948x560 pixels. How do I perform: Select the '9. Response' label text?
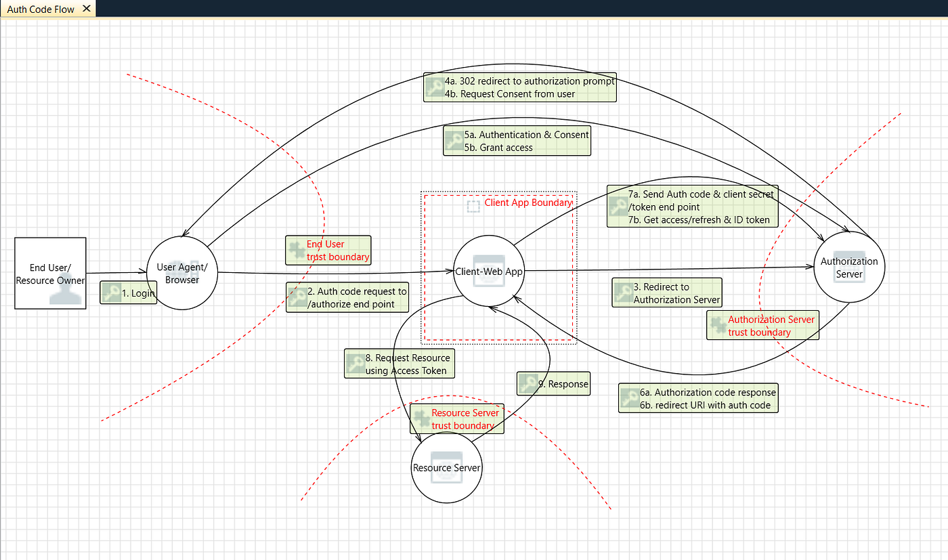pos(563,384)
